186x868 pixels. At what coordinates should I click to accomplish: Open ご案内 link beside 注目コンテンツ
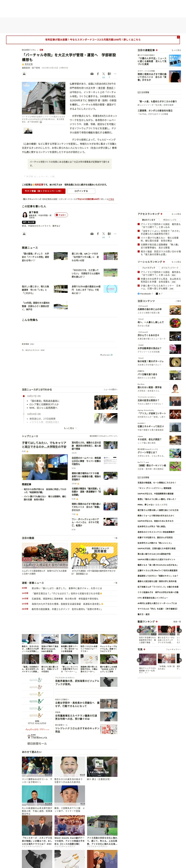click(178, 301)
